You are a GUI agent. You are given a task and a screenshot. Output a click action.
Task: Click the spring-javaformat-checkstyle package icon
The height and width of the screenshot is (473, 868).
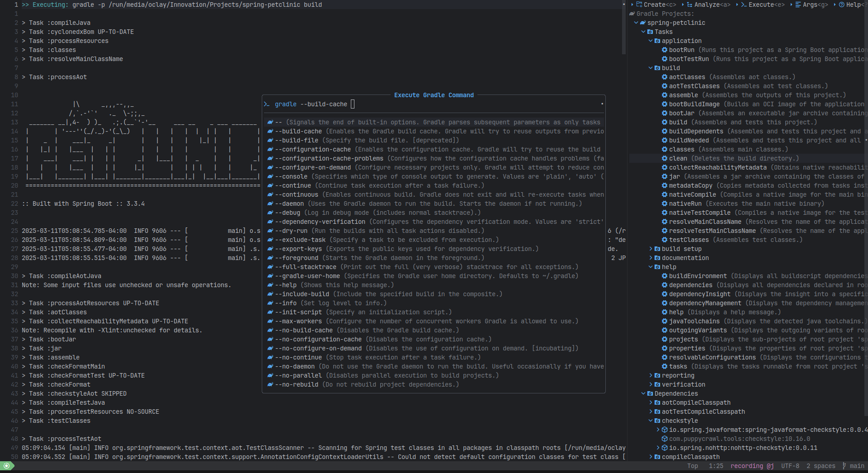[665, 430]
